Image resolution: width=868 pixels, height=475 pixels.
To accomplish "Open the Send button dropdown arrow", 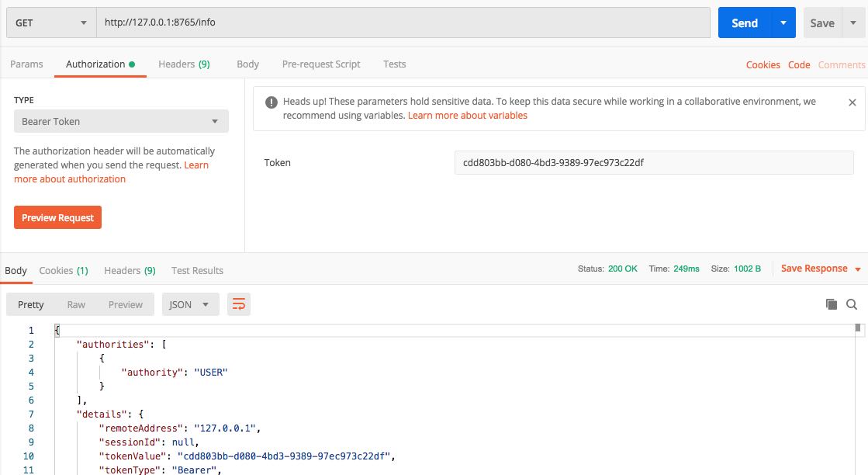I will pyautogui.click(x=783, y=23).
